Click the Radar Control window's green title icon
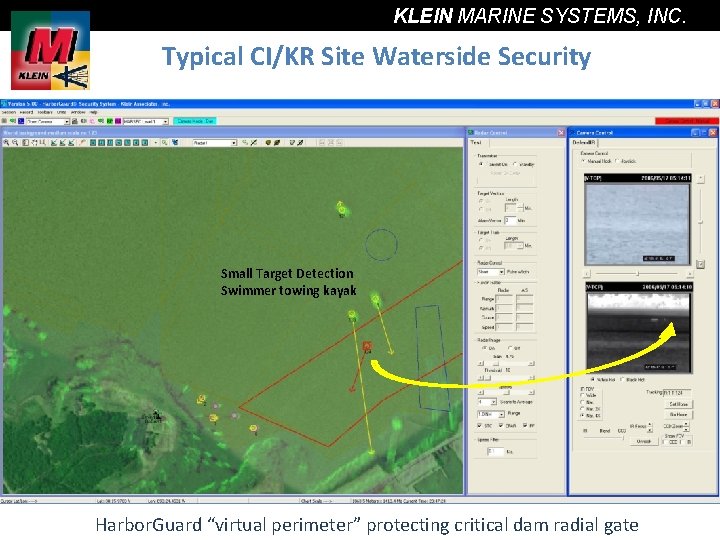 click(471, 133)
